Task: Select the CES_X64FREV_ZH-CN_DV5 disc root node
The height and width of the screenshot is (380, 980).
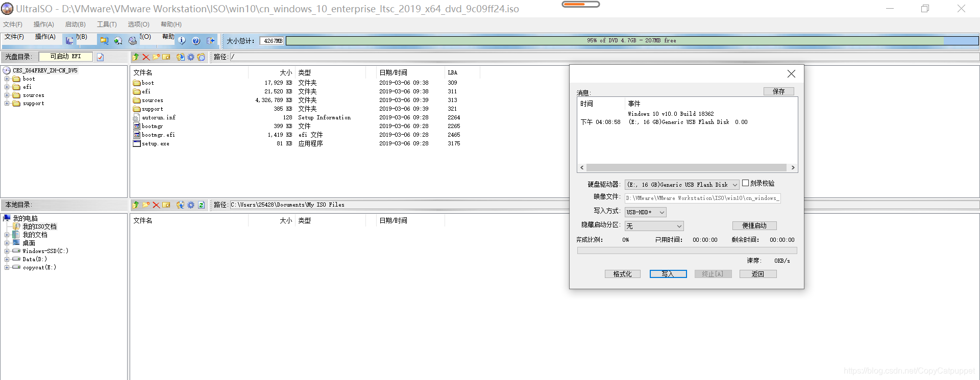Action: [45, 70]
